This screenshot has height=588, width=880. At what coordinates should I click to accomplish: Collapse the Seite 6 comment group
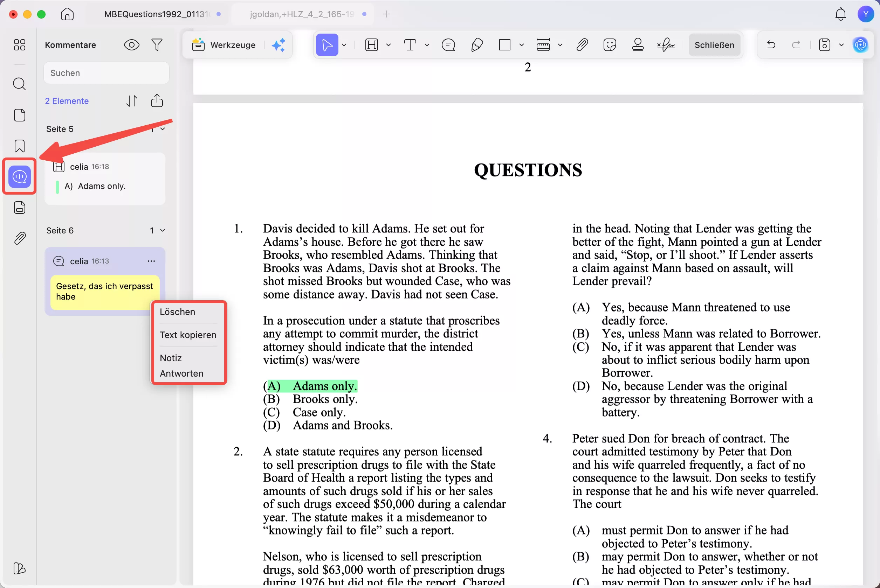[163, 230]
